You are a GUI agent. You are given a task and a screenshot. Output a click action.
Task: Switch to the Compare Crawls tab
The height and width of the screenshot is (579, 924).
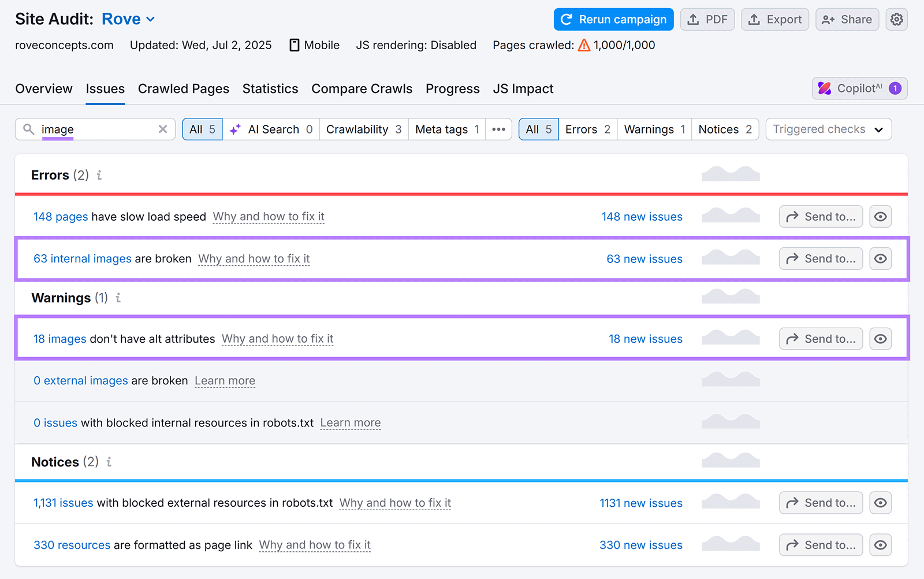click(x=362, y=88)
